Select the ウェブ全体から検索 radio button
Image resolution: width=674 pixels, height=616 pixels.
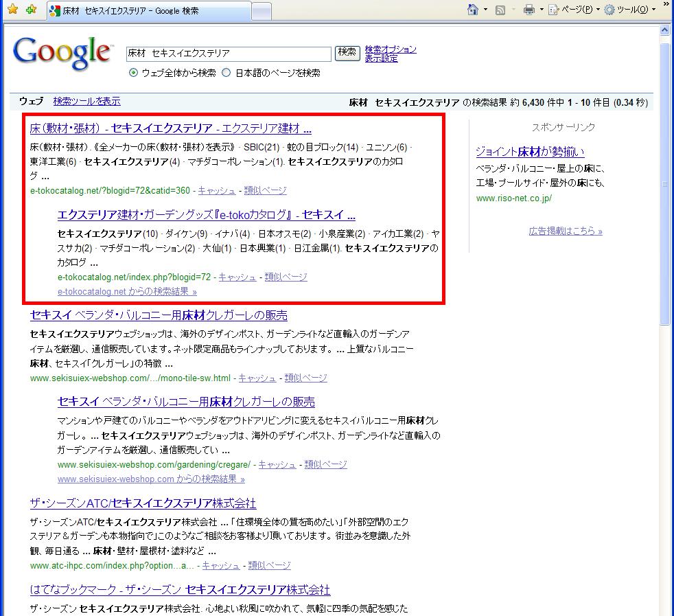134,73
